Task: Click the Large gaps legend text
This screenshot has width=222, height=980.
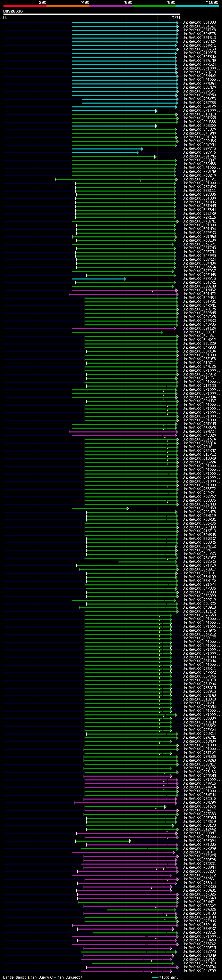Action: click(43, 977)
